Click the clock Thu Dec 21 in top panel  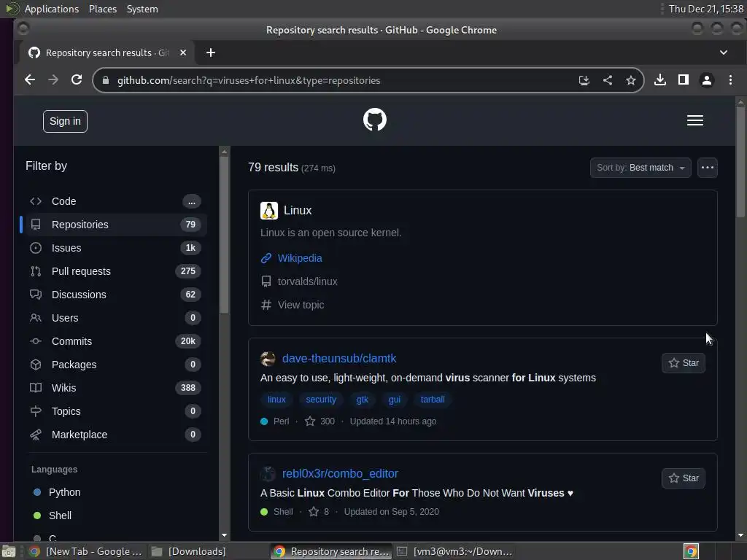click(x=706, y=9)
